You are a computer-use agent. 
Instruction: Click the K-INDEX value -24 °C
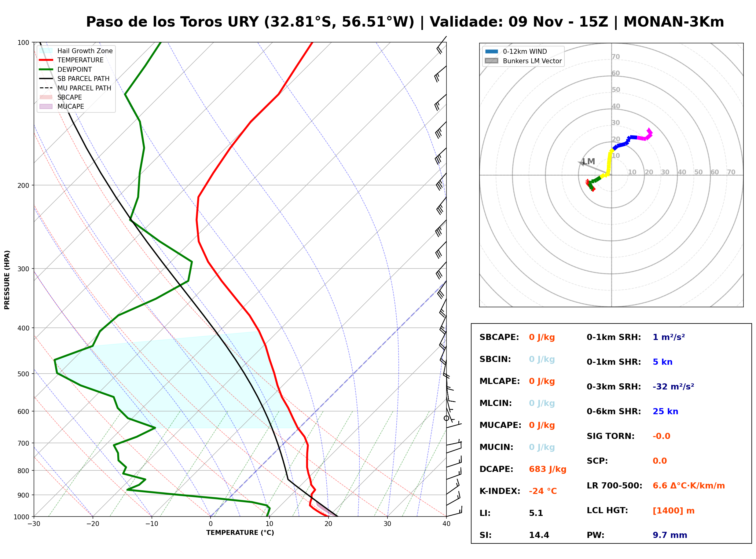click(543, 491)
